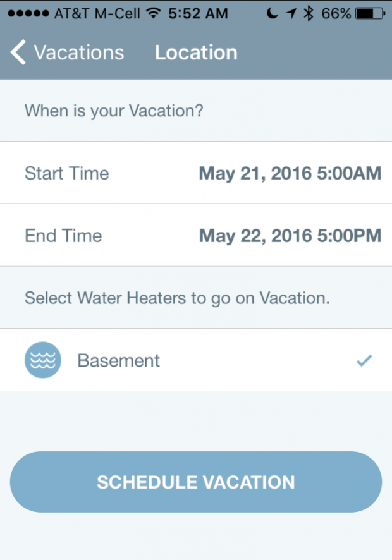392x560 pixels.
Task: Tap the Wi-Fi signal icon
Action: pyautogui.click(x=156, y=13)
